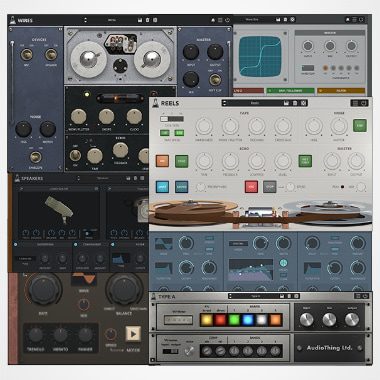Toggle the Mic switch in Wires Devices

pos(26,54)
